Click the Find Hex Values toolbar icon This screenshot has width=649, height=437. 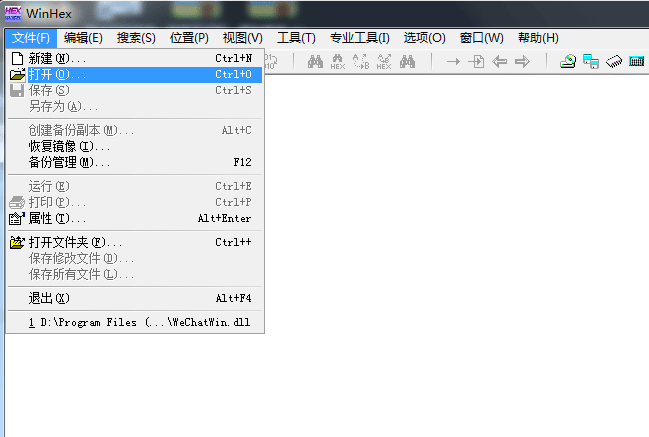[x=338, y=62]
